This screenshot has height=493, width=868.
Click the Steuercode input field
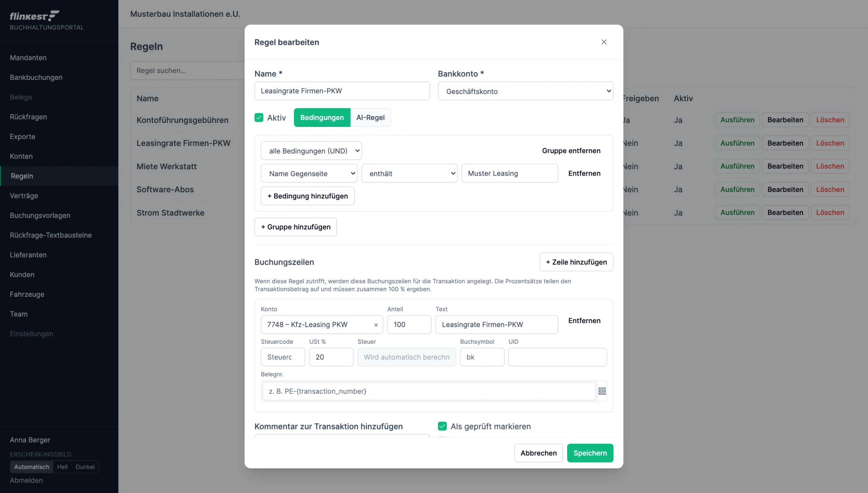pos(283,357)
